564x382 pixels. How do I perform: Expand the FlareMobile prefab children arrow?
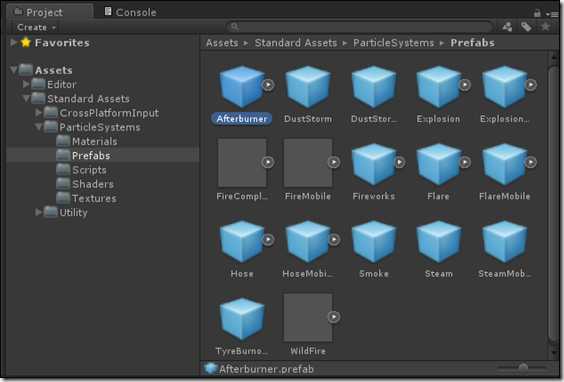[531, 162]
